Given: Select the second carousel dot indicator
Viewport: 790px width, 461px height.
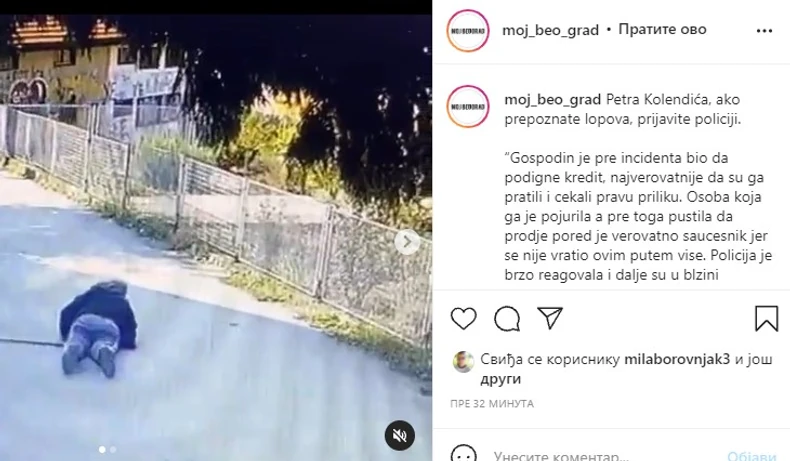Looking at the screenshot, I should tap(113, 449).
